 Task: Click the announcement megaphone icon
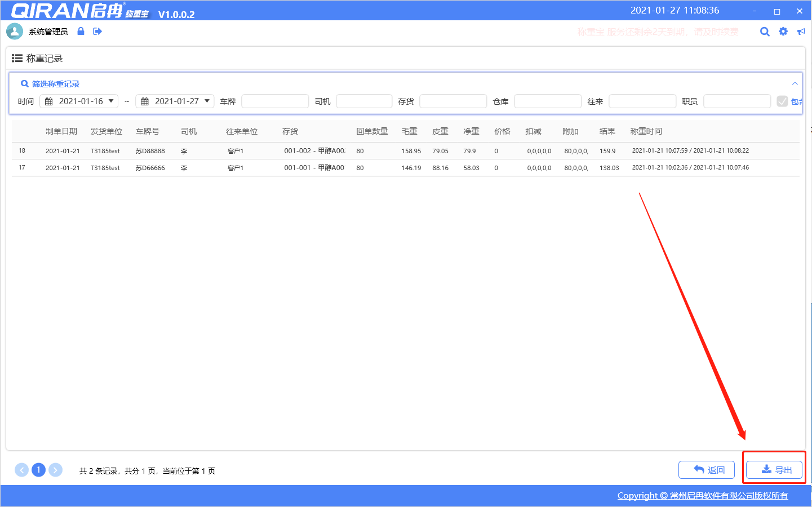801,32
